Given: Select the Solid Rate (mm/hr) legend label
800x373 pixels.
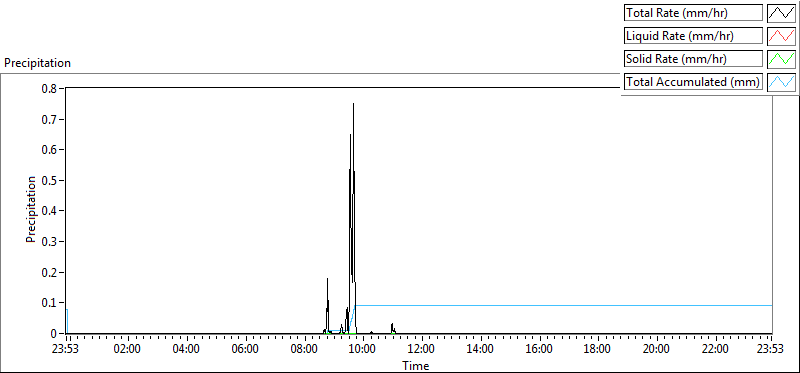Looking at the screenshot, I should (x=693, y=59).
